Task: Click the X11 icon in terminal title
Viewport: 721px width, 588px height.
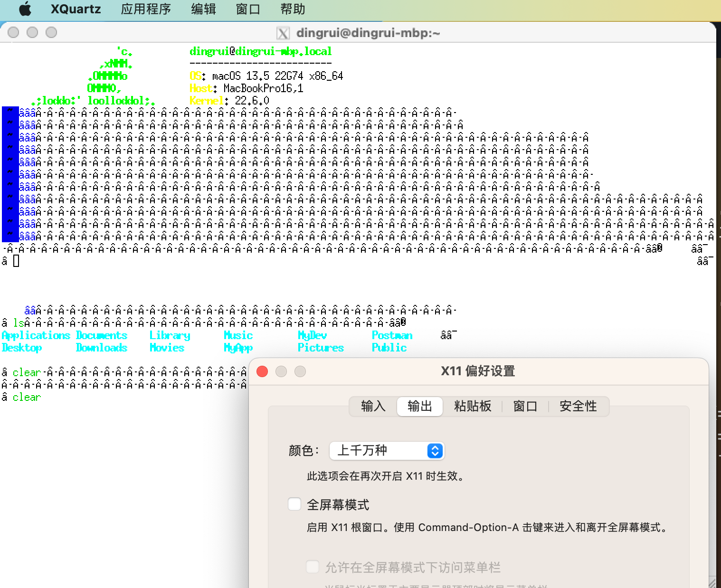Action: [x=283, y=33]
